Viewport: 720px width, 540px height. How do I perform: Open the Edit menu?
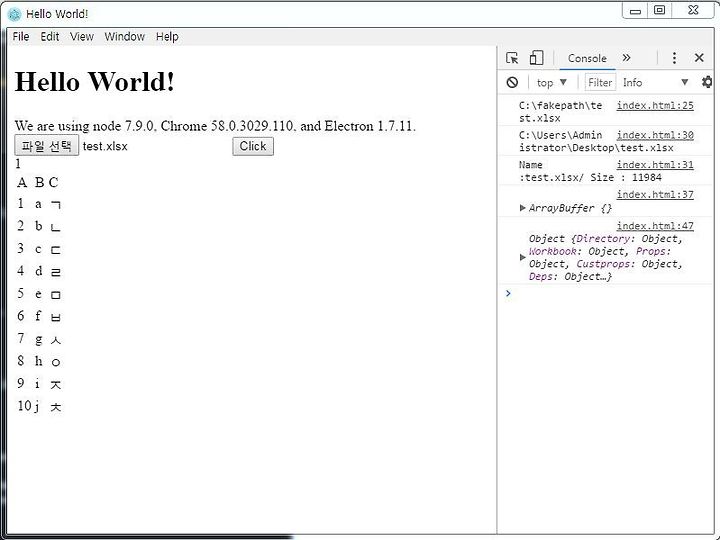click(x=50, y=37)
